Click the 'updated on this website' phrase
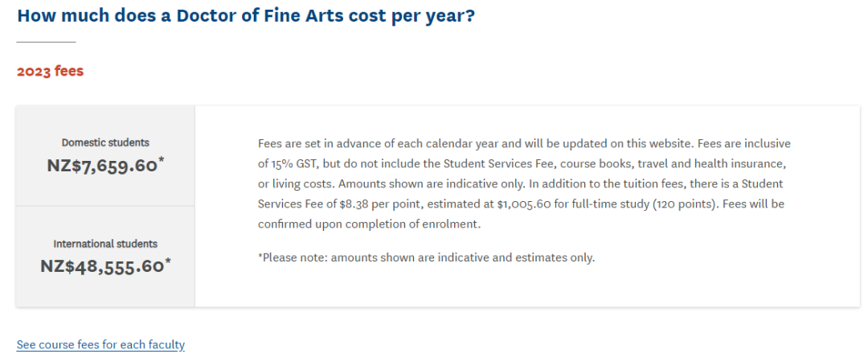 628,144
